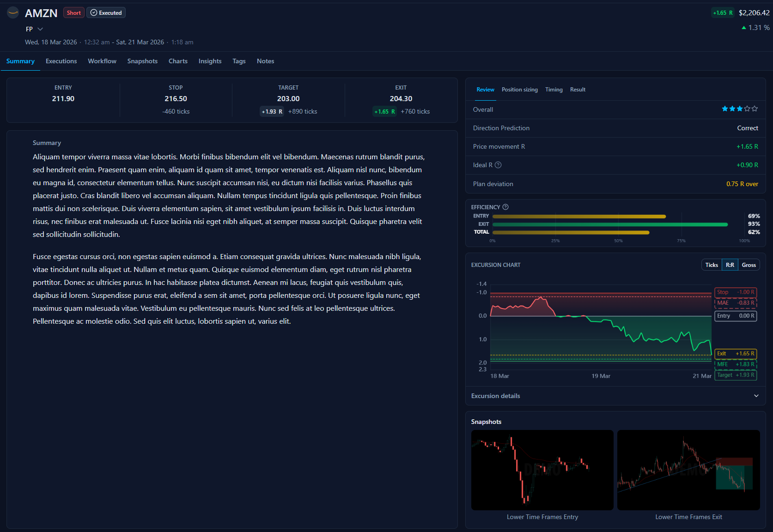Click the Executed checkmark status badge
This screenshot has height=532, width=773.
click(106, 13)
